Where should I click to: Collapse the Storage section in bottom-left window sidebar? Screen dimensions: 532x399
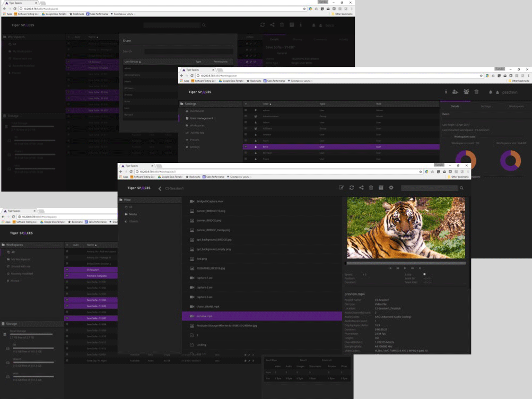point(32,324)
